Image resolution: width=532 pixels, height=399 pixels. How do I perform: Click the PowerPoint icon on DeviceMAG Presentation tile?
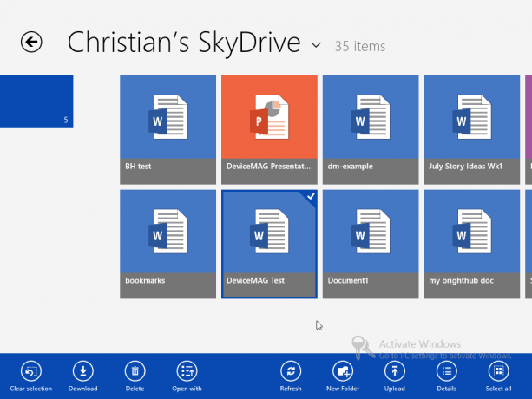(269, 117)
